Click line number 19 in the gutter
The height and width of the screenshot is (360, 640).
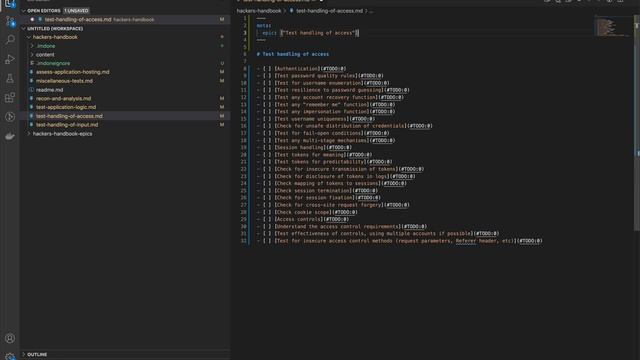[244, 148]
